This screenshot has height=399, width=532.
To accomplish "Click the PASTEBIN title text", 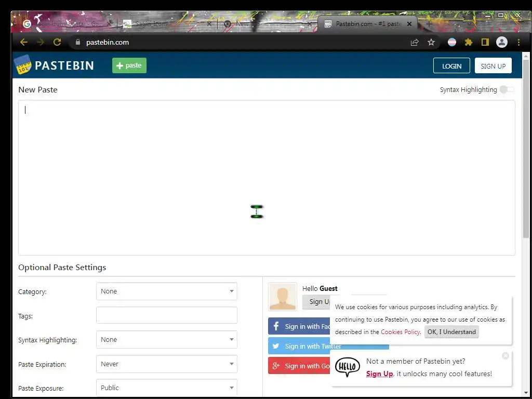I will [64, 65].
